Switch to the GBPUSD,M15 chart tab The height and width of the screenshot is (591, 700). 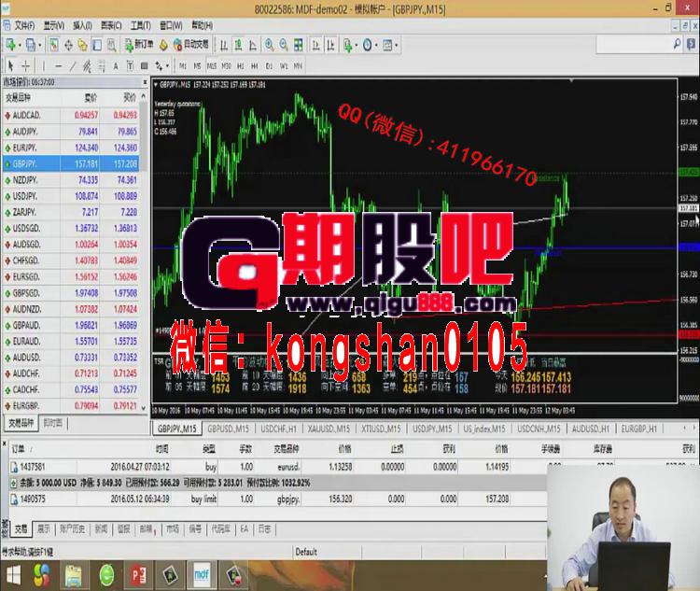click(x=228, y=429)
